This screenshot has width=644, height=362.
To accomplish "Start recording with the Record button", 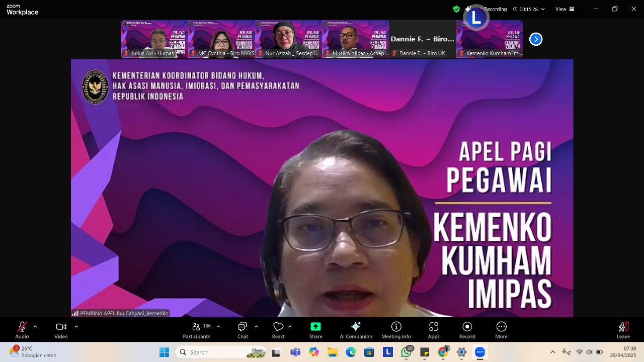I will [467, 329].
